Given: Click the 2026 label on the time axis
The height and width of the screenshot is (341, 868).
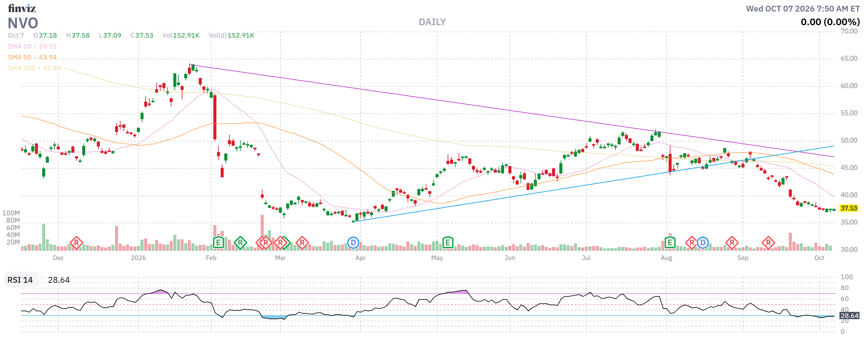Looking at the screenshot, I should pos(138,258).
